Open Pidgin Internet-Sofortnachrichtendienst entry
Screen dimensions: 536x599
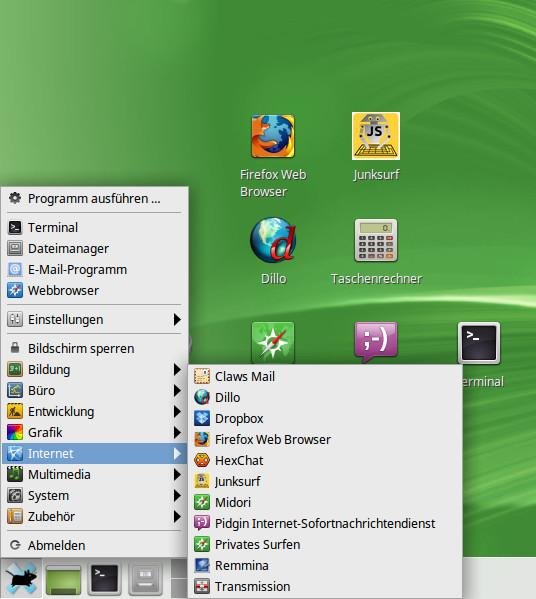click(x=325, y=523)
